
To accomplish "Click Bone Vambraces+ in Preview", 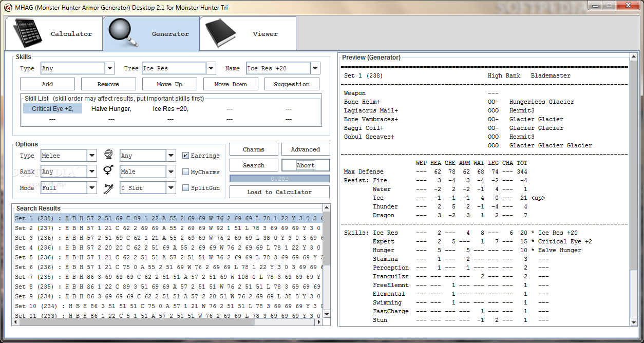I will point(371,119).
